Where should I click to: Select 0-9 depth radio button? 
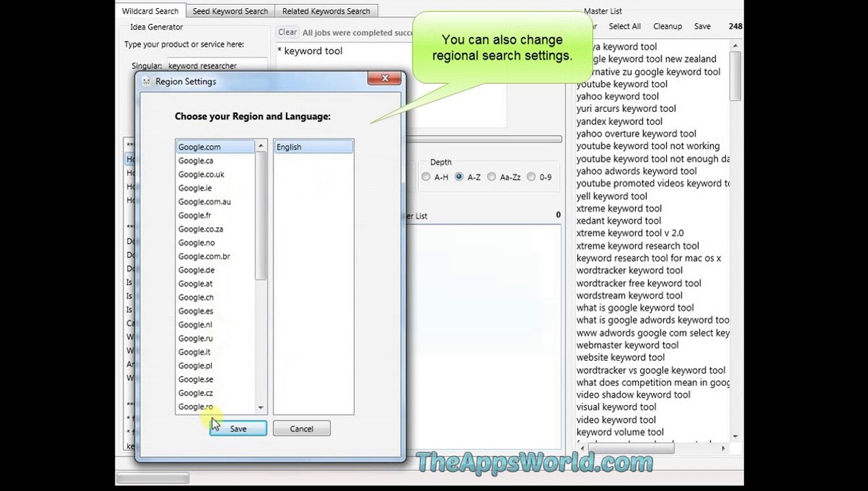tap(531, 177)
